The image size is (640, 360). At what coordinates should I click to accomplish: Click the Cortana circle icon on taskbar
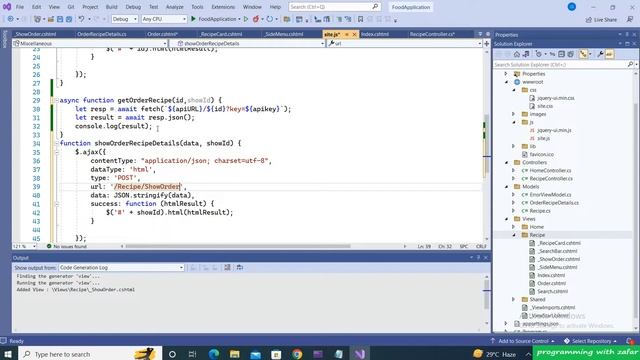click(172, 354)
